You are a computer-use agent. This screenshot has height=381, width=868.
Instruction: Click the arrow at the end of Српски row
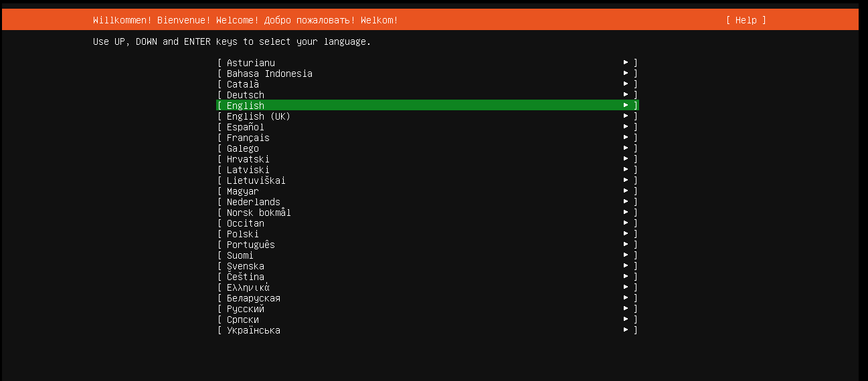626,320
